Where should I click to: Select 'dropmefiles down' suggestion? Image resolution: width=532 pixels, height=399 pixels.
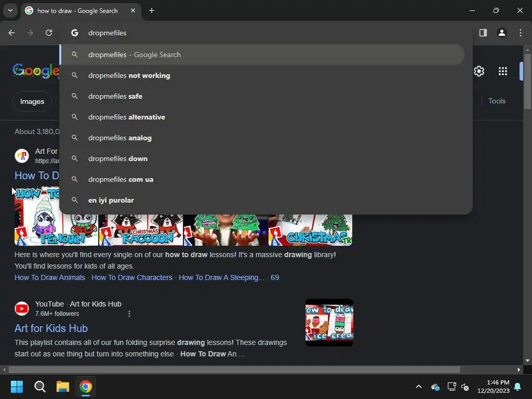pyautogui.click(x=262, y=158)
